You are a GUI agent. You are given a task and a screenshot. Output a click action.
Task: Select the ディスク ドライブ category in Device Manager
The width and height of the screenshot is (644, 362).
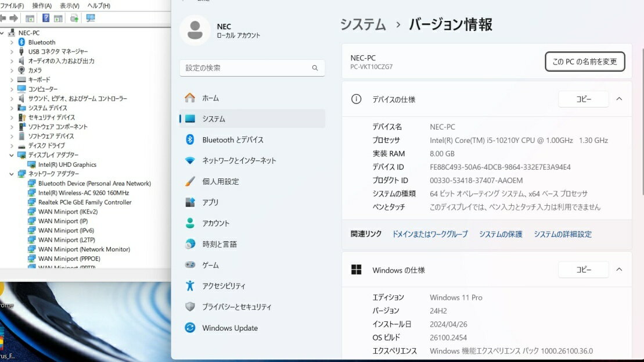(x=46, y=145)
